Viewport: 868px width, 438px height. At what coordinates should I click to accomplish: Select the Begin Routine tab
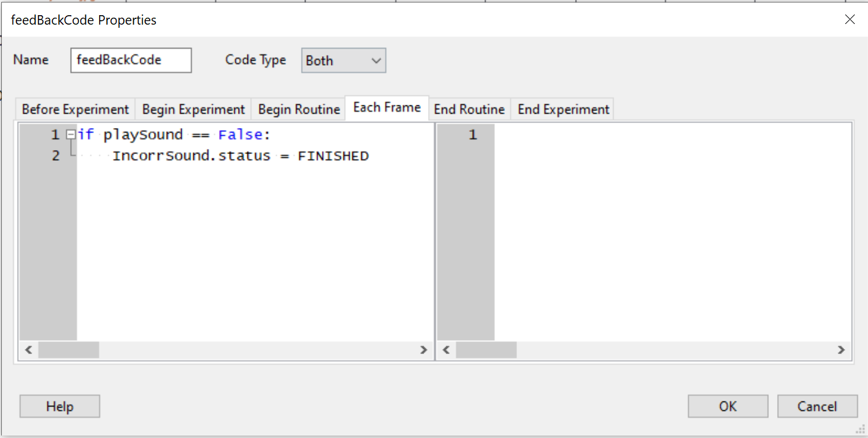pos(299,109)
